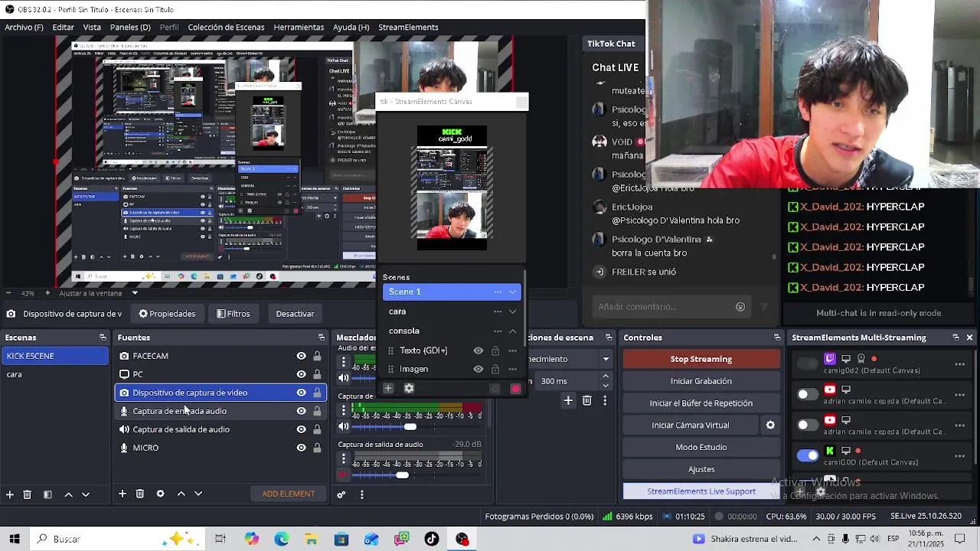Open Paneles (D) menu
Screen dimensions: 980x551
coord(130,27)
